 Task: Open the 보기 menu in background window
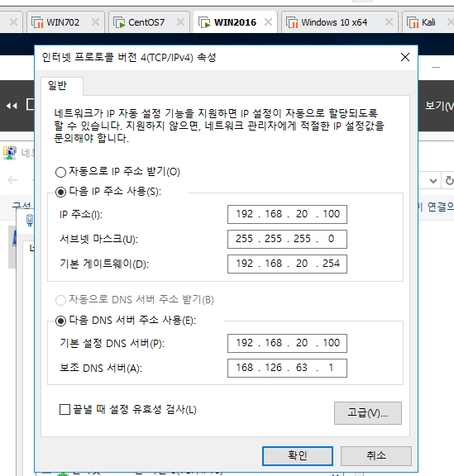pyautogui.click(x=439, y=106)
